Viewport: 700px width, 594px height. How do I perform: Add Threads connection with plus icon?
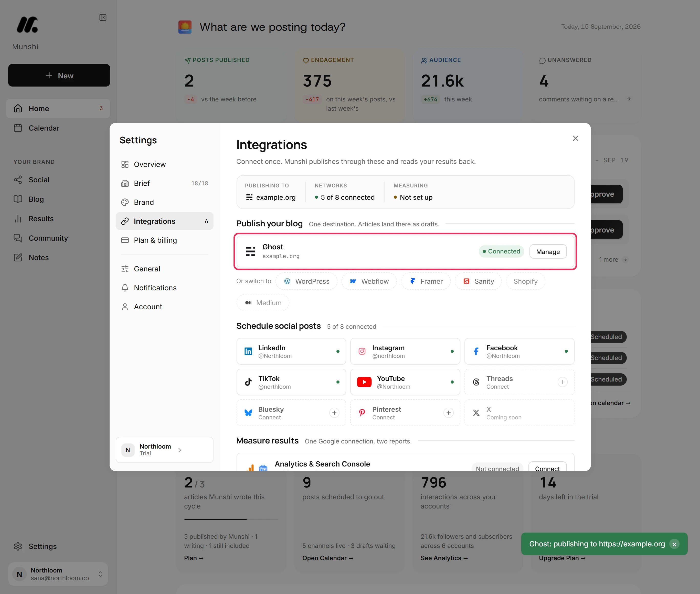[x=563, y=382]
